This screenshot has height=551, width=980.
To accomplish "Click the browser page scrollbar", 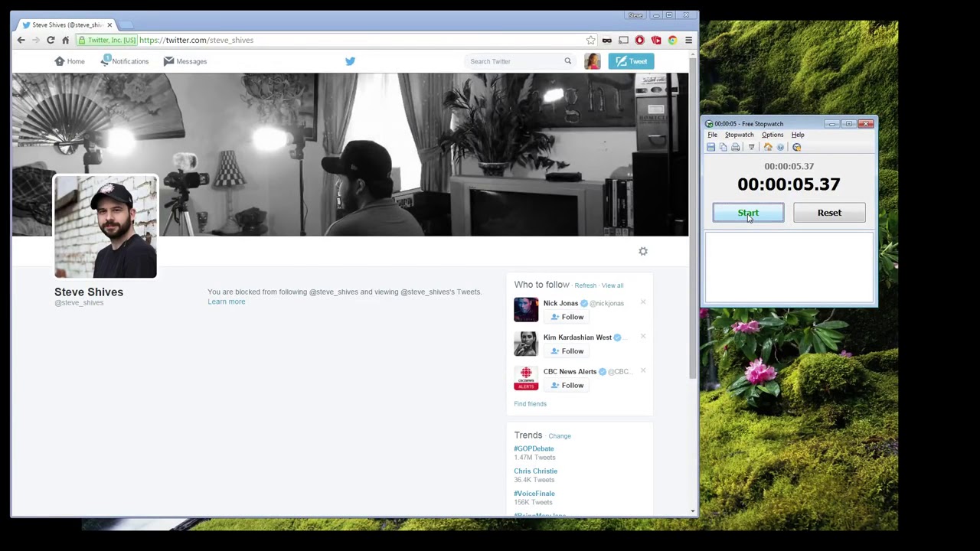I will point(693,218).
